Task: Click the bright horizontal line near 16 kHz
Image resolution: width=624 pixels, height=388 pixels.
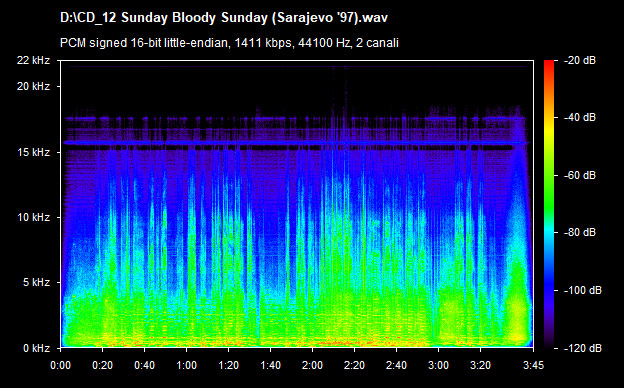Action: click(x=296, y=142)
